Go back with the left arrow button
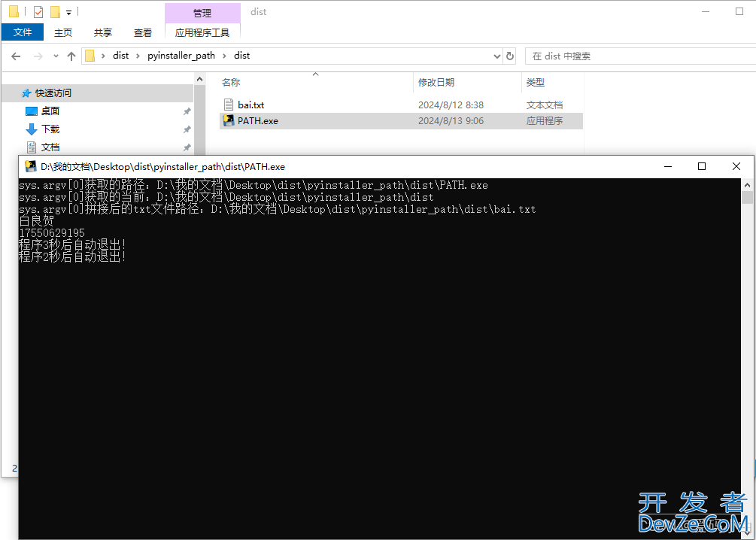The image size is (756, 540). (16, 56)
